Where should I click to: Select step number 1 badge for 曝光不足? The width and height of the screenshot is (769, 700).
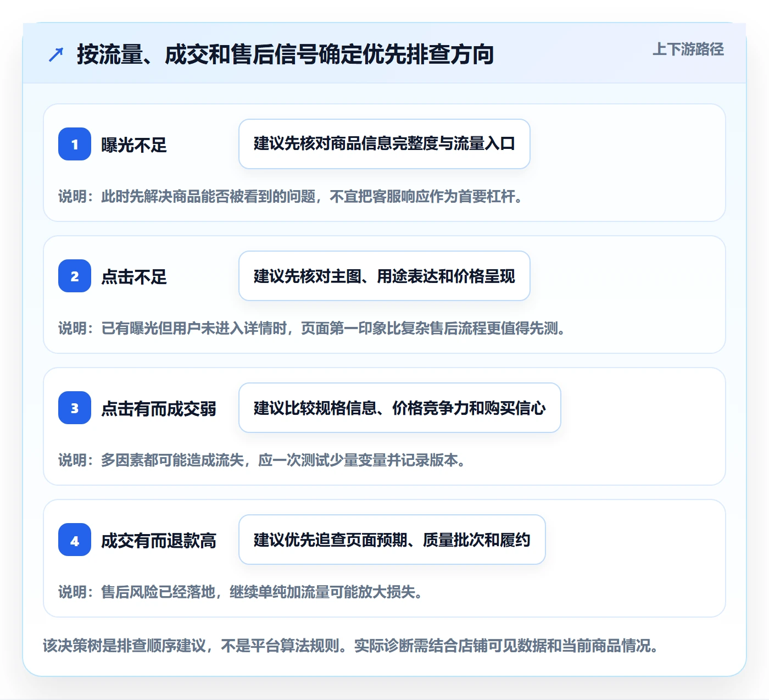click(75, 144)
